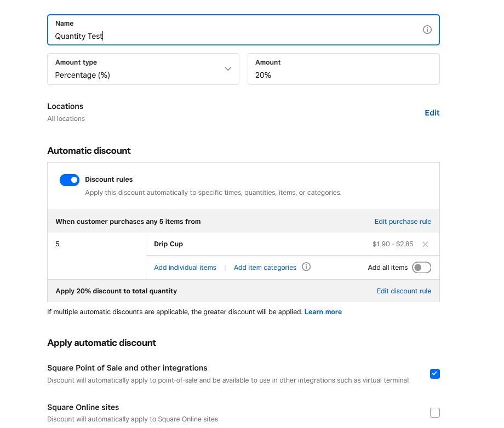This screenshot has width=504, height=428.
Task: Check the Square Online sites checkbox
Action: [x=434, y=413]
